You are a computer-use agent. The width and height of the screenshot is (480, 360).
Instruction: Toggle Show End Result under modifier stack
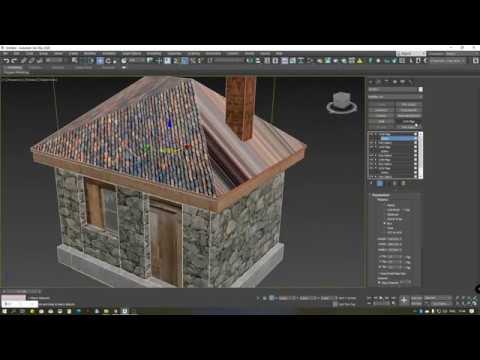pyautogui.click(x=380, y=183)
